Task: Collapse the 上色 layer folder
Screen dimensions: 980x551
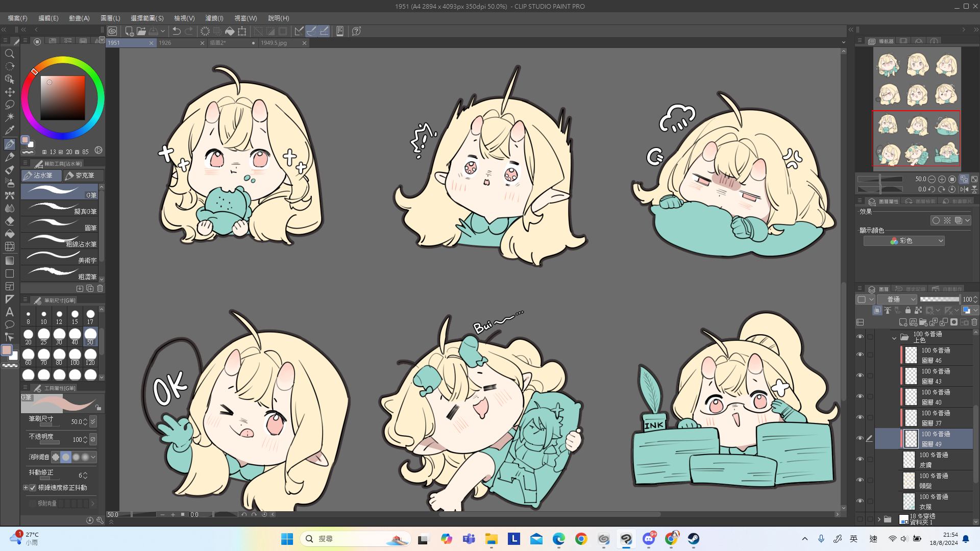Action: pos(894,338)
